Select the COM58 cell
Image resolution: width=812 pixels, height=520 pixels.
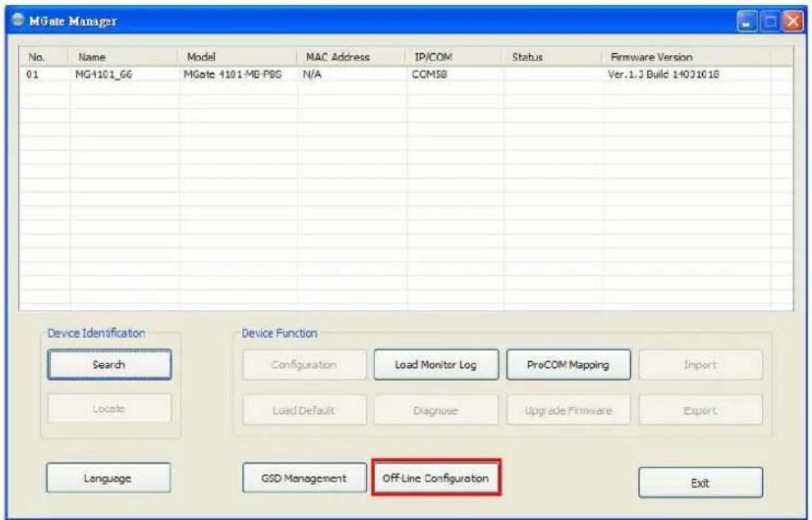tap(429, 75)
